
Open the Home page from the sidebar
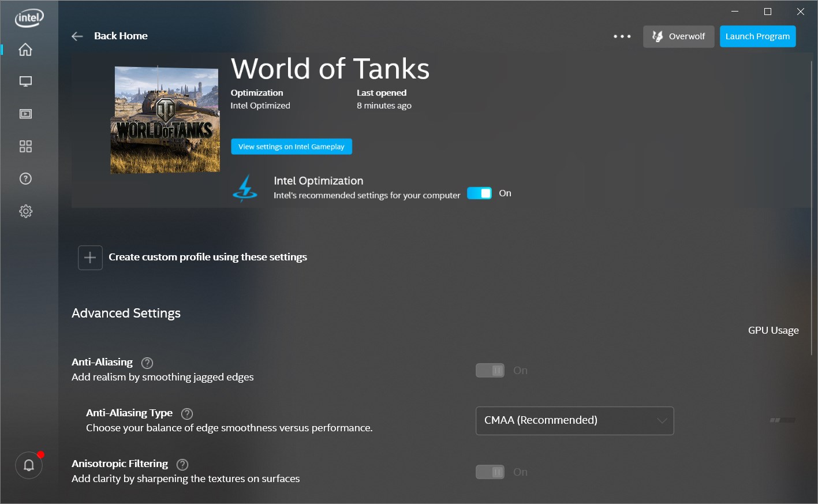pos(25,50)
